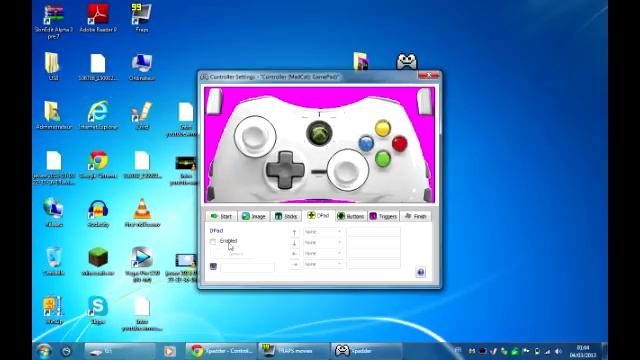
Task: Click the right analog stick on controller image
Action: [x=347, y=170]
